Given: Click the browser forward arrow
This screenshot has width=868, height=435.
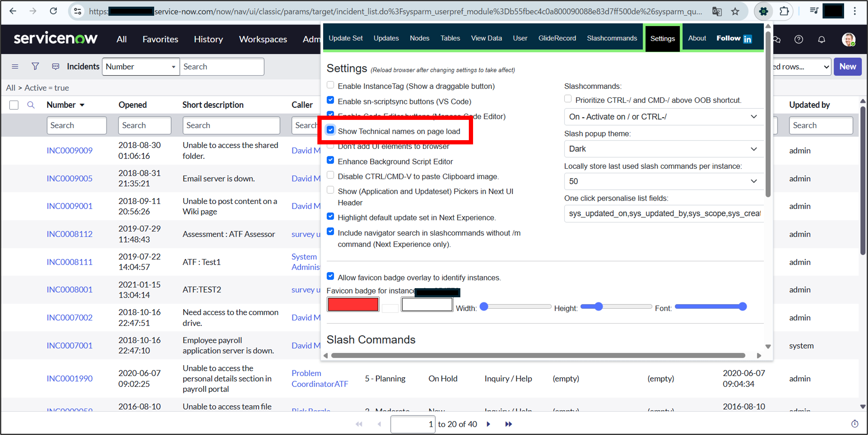Looking at the screenshot, I should tap(33, 11).
